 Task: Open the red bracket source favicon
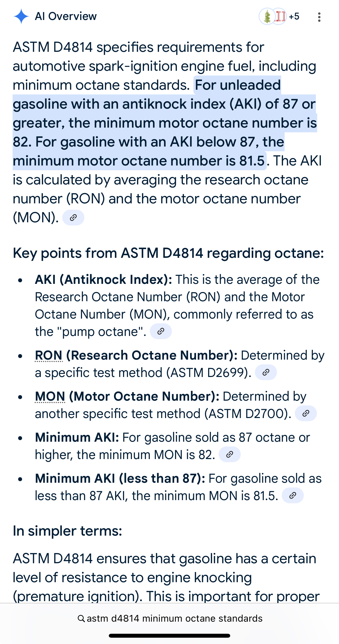[x=279, y=17]
